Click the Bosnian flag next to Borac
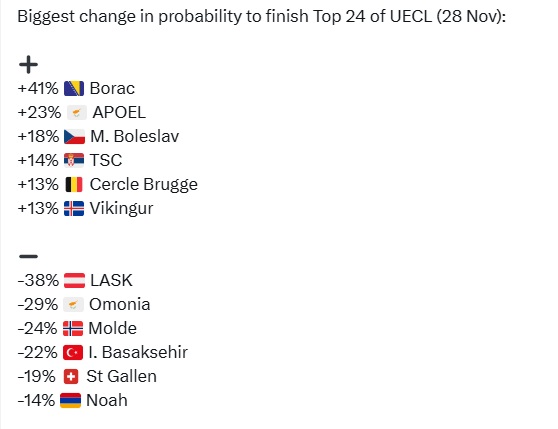 click(x=74, y=88)
